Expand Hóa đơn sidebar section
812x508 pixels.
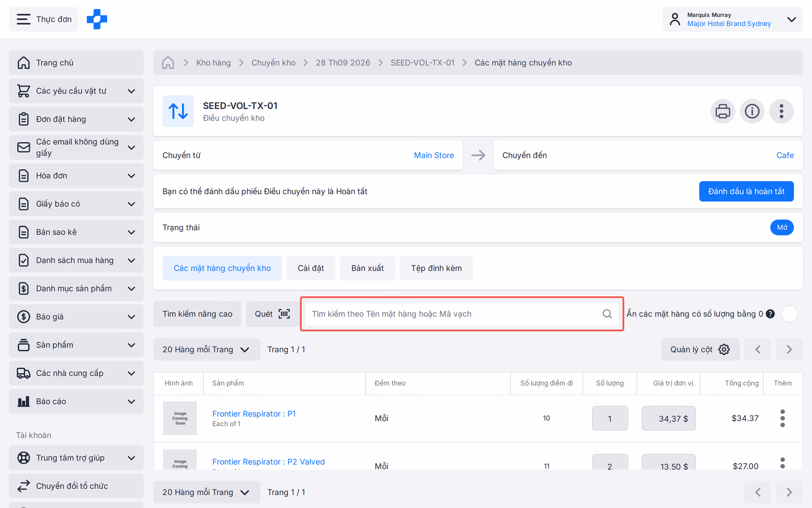[76, 176]
